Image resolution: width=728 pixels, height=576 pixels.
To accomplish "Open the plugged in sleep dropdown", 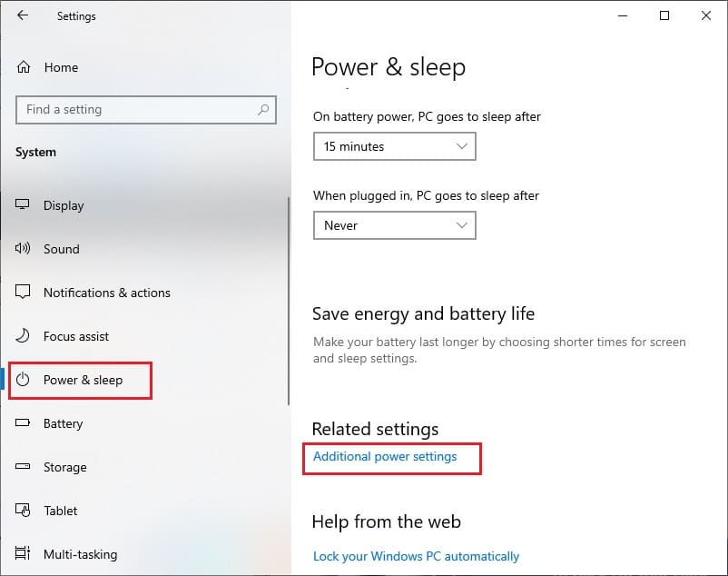I will click(x=394, y=225).
